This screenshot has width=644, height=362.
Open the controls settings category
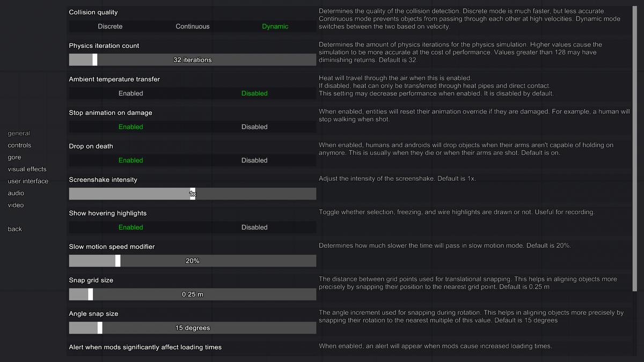(19, 145)
